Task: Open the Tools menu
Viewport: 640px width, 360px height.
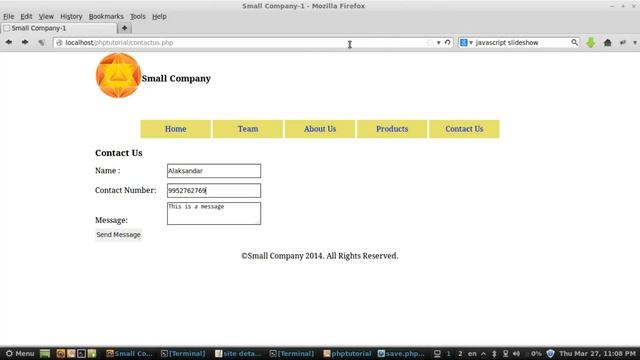Action: (138, 16)
